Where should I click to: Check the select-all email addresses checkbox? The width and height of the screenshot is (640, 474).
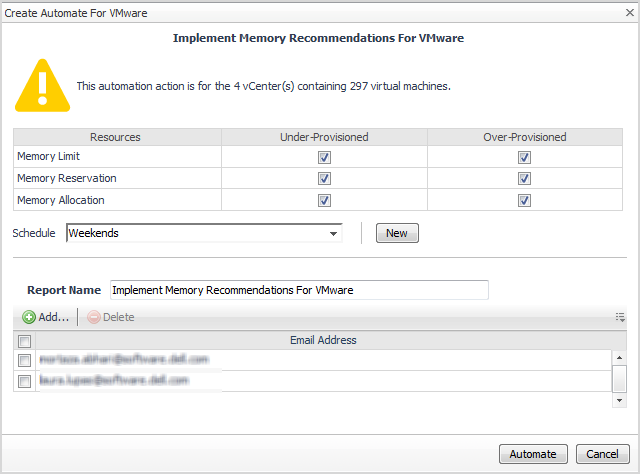(x=25, y=341)
